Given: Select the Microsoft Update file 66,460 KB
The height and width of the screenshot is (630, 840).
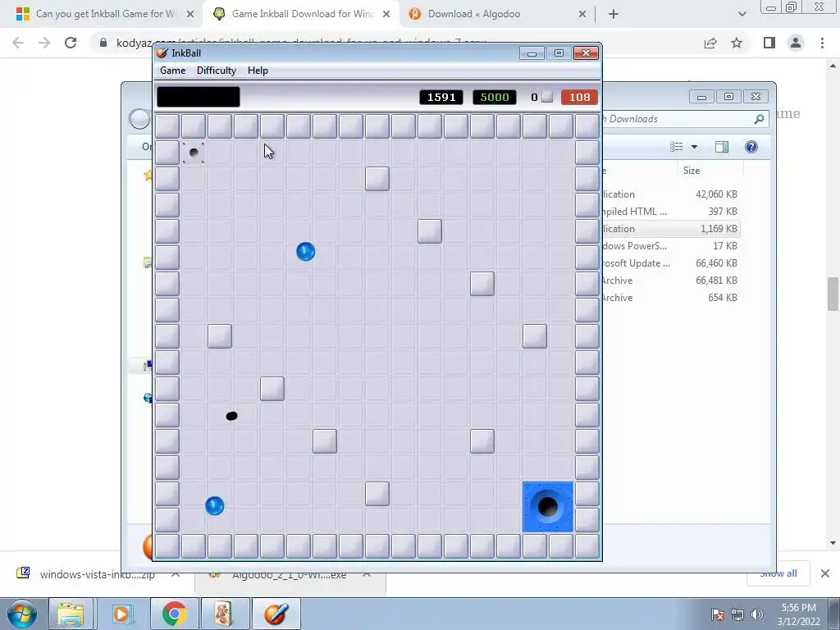Looking at the screenshot, I should 669,262.
